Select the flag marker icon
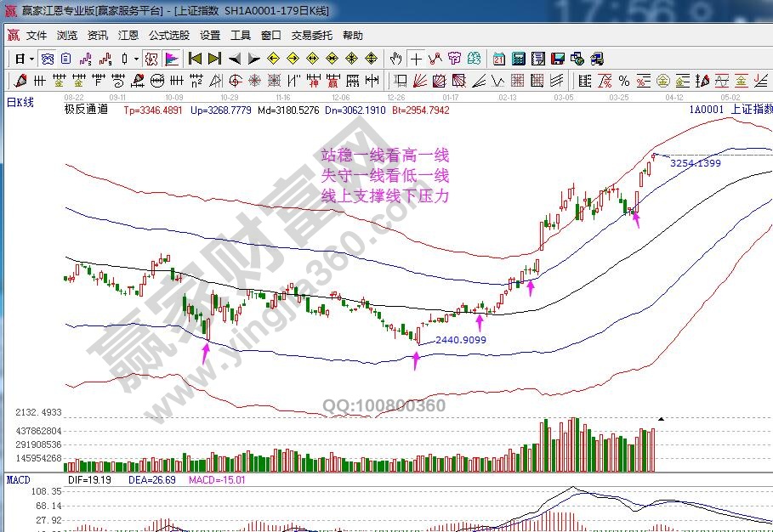 pyautogui.click(x=172, y=59)
